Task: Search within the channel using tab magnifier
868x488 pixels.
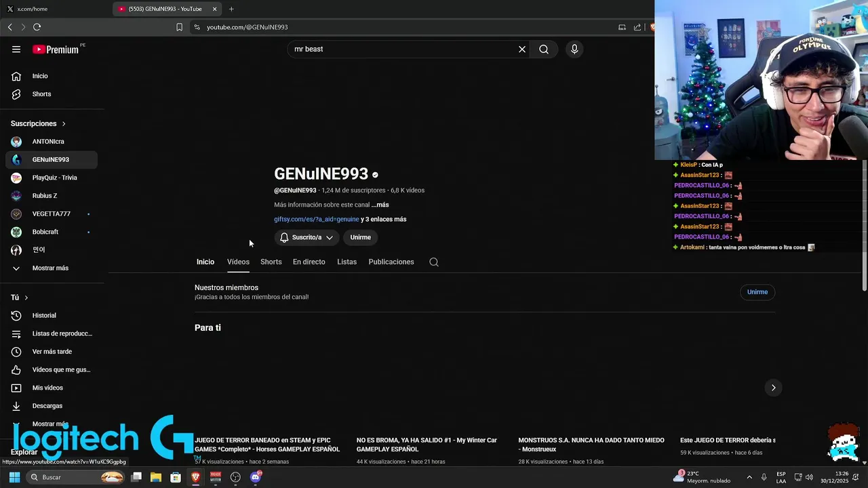Action: (x=434, y=262)
